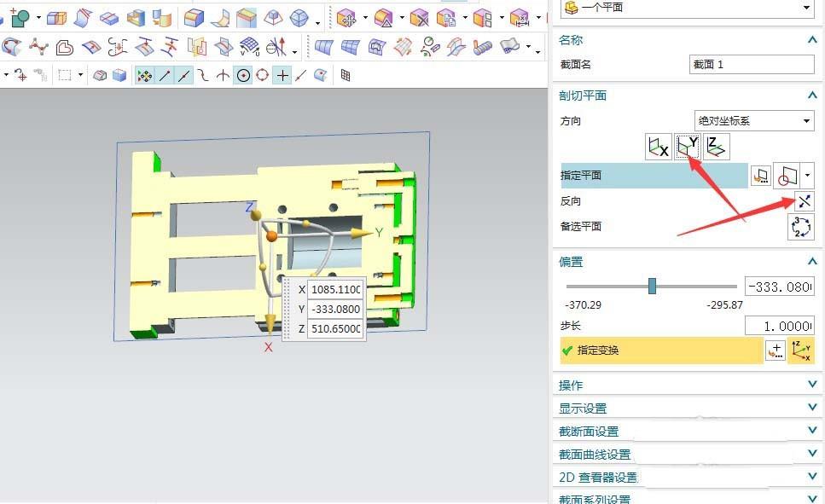The height and width of the screenshot is (504, 825).
Task: Click the 截面名 input showing 截面 1
Action: tap(751, 63)
